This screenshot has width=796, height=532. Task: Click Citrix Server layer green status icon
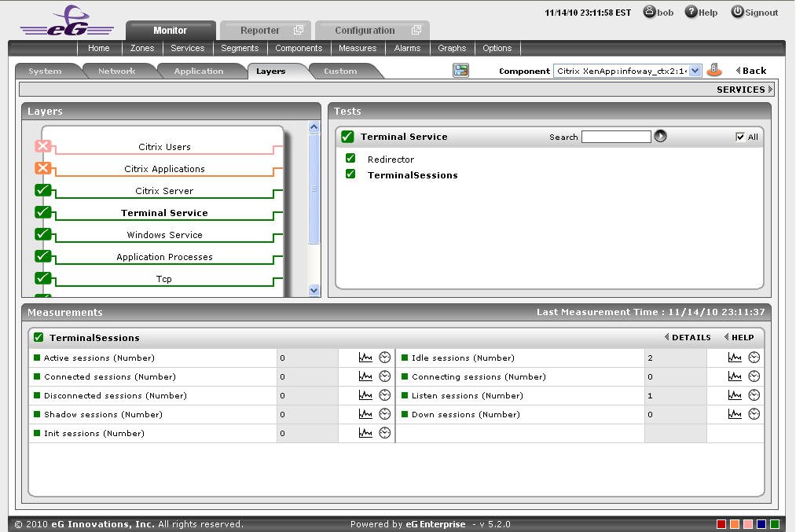(x=43, y=190)
